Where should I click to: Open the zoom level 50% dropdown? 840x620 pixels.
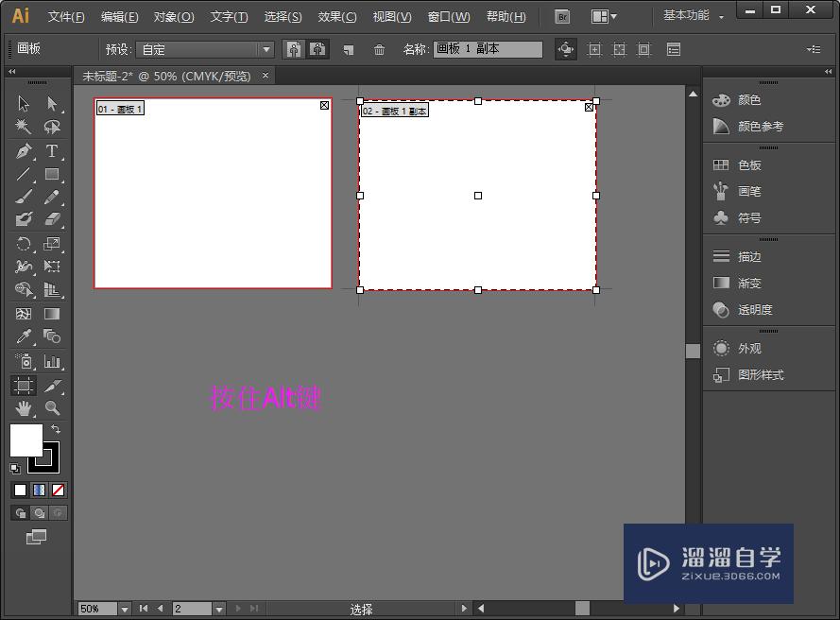point(125,609)
